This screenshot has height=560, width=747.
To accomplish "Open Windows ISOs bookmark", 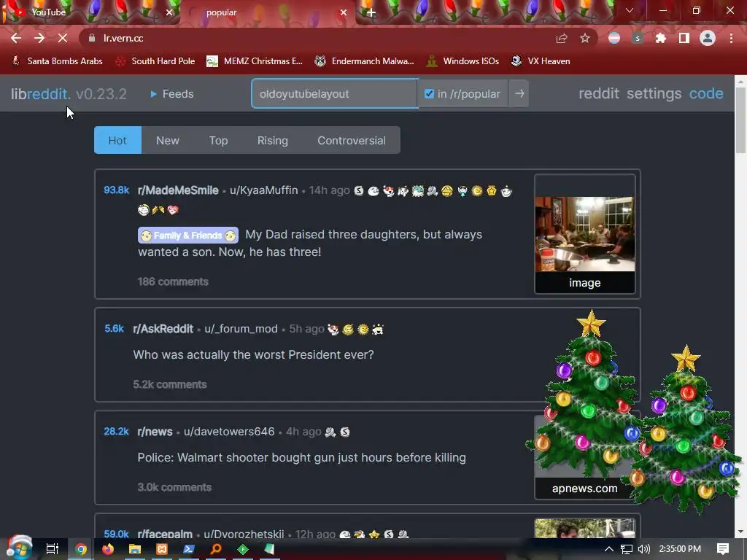I will 462,61.
